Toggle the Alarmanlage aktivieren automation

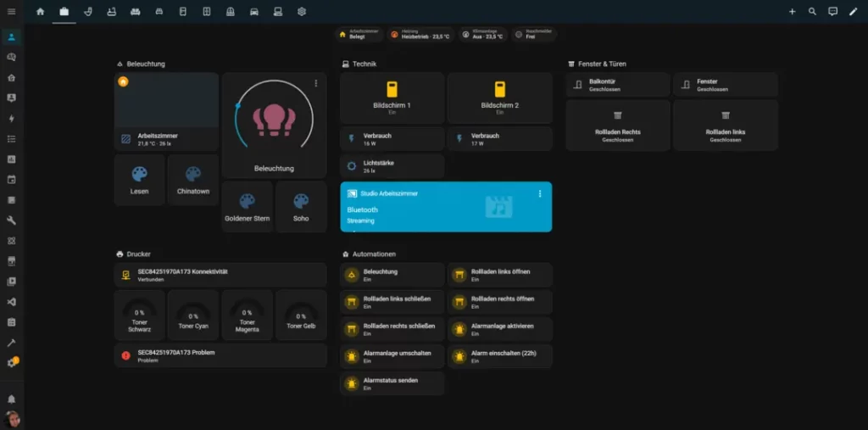tap(500, 329)
